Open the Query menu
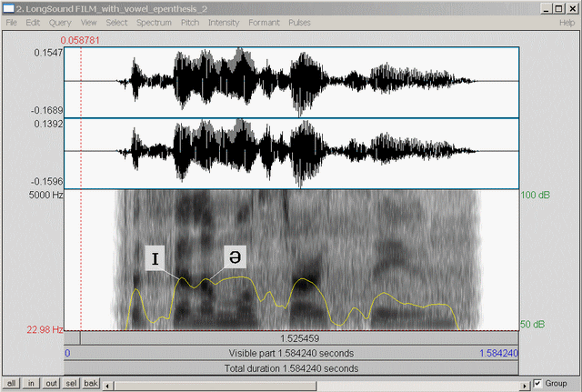The image size is (582, 392). [60, 22]
